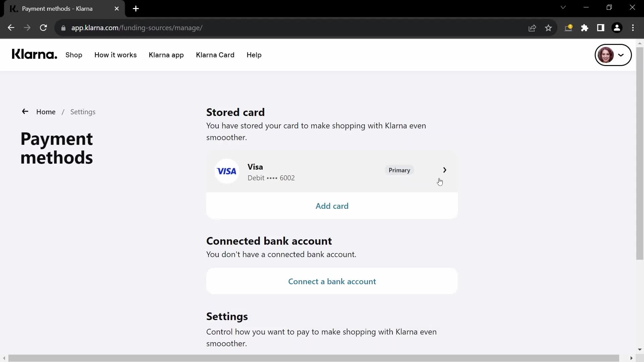Click the Primary badge on Visa card
The image size is (644, 362).
point(399,170)
